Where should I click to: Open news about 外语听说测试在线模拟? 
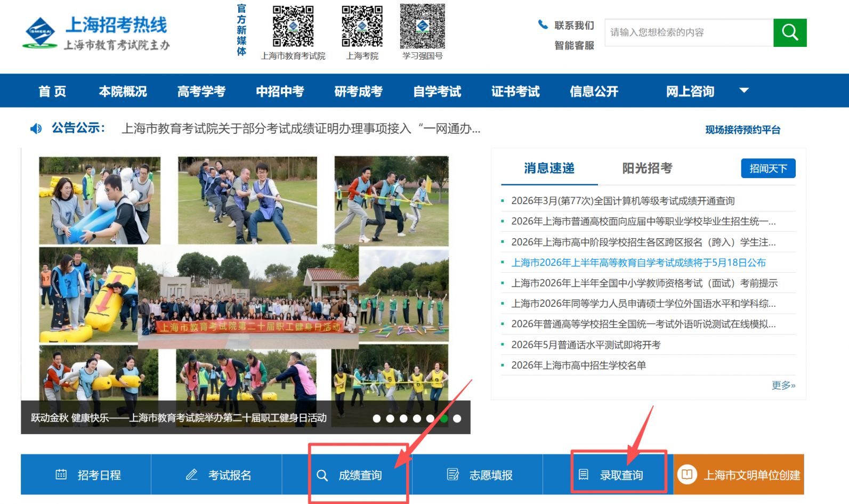[x=643, y=324]
